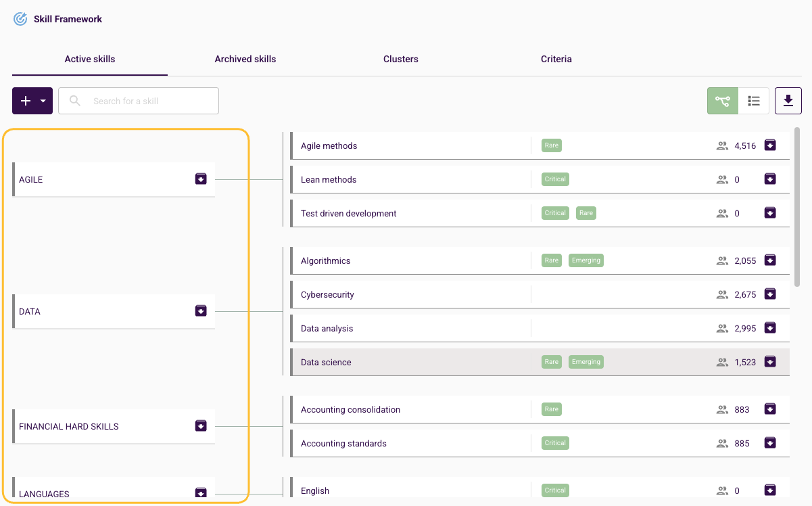Open the Test driven development skill name
The width and height of the screenshot is (812, 506).
(x=349, y=213)
